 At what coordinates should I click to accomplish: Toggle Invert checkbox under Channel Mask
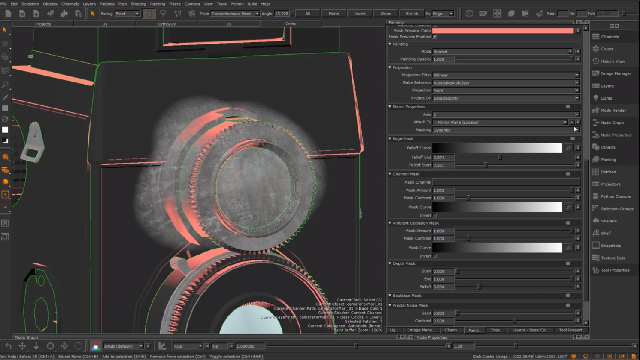pos(435,215)
